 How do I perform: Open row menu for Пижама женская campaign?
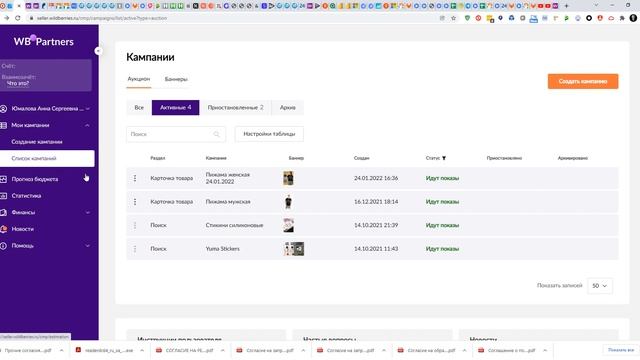135,178
